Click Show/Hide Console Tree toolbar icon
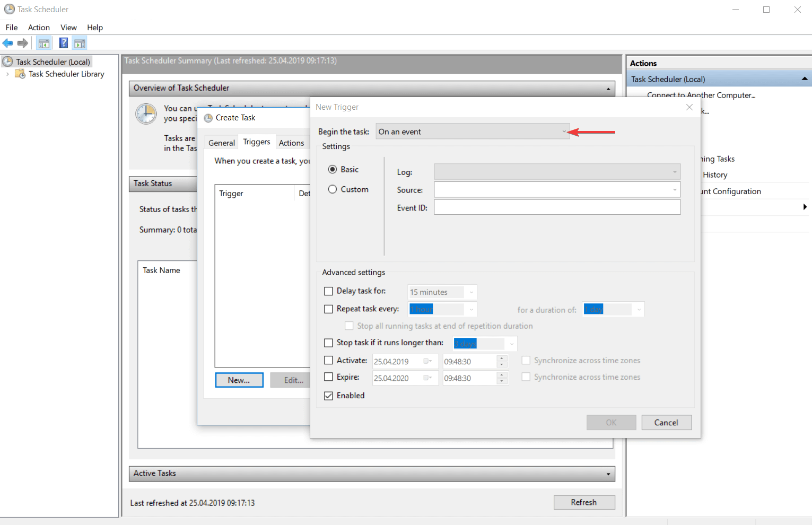Viewport: 812px width, 525px height. point(44,43)
